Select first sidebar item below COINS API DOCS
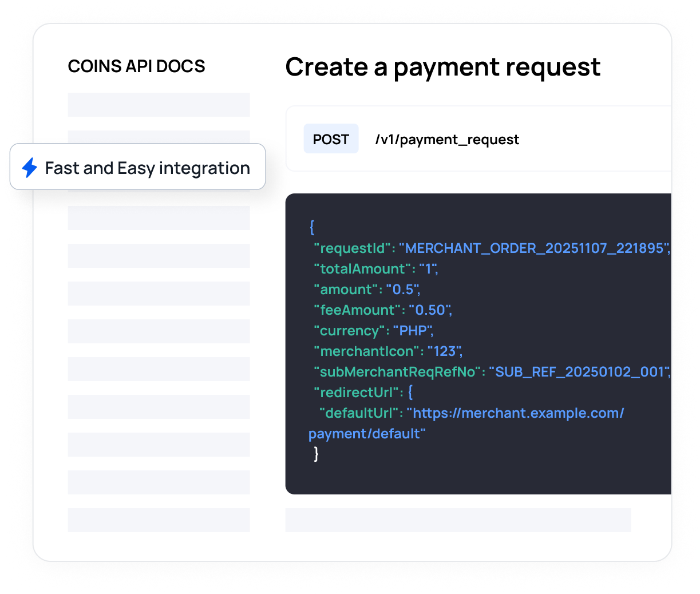This screenshot has height=594, width=700. pyautogui.click(x=159, y=105)
